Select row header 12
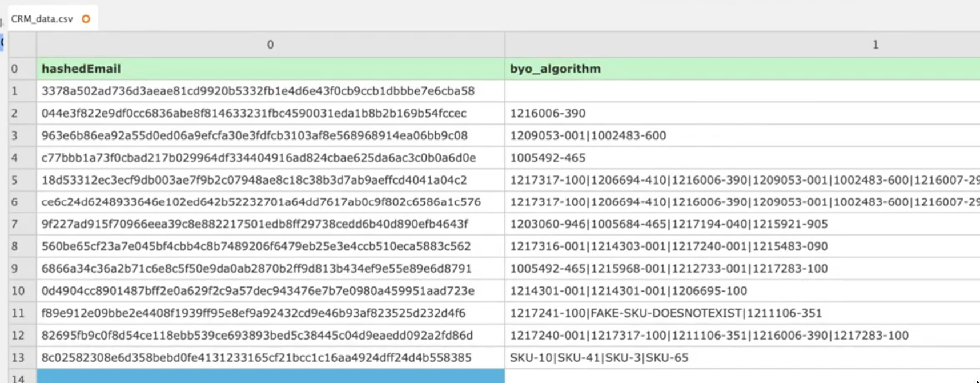 pyautogui.click(x=22, y=336)
